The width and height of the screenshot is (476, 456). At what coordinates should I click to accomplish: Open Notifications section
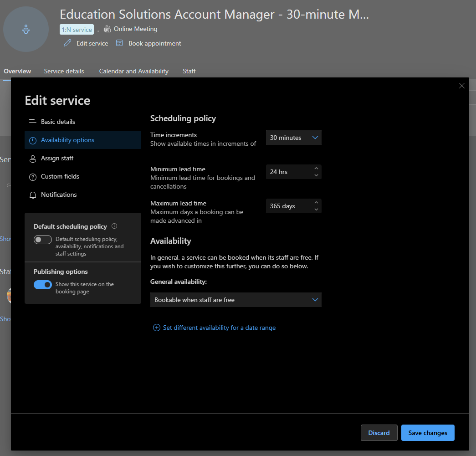83,195
